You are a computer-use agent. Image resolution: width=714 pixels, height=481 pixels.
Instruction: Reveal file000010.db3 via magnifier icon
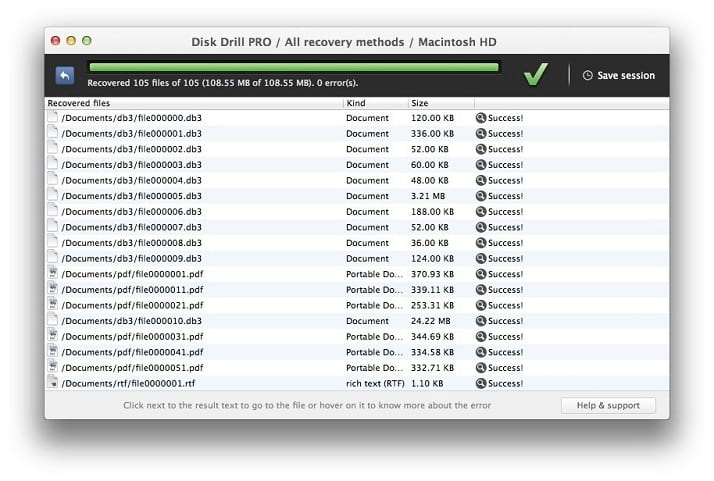[481, 321]
